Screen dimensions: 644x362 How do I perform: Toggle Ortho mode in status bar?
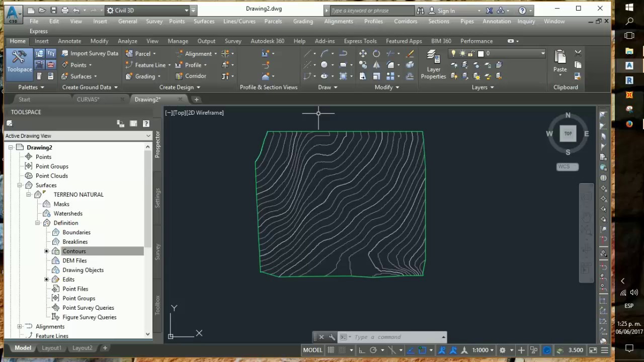click(361, 350)
